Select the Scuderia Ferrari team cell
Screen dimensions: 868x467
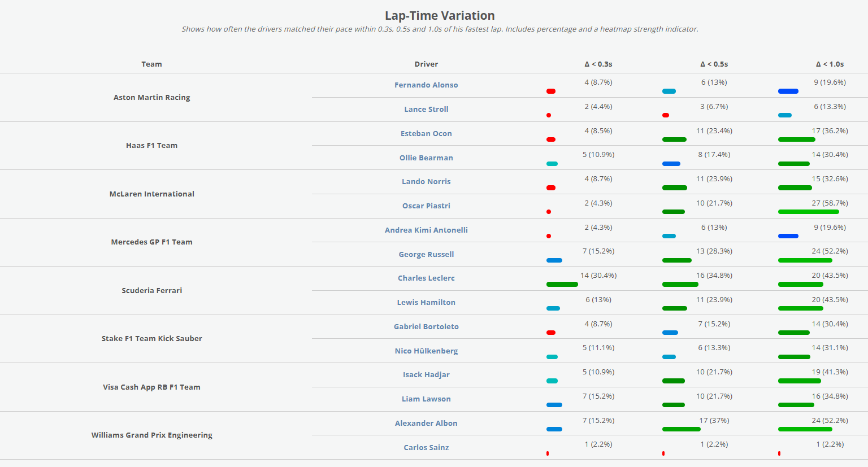coord(151,290)
